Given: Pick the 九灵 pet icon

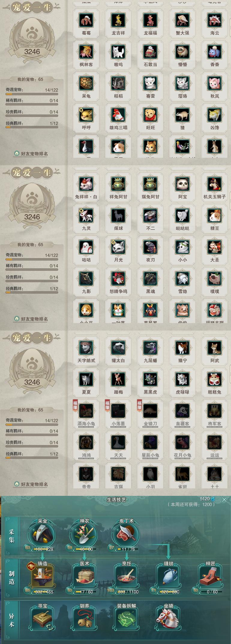Looking at the screenshot, I should click(86, 215).
